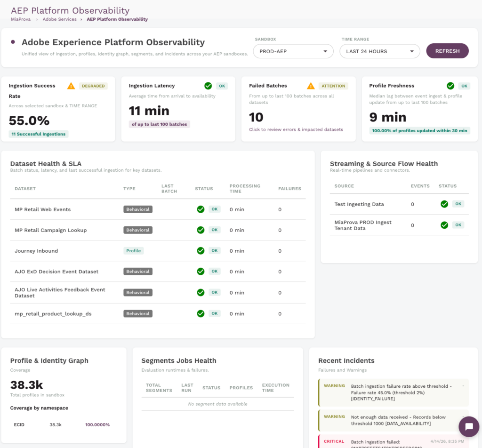This screenshot has height=448, width=482.
Task: Click the Profile Freshness green check icon
Action: 450,86
